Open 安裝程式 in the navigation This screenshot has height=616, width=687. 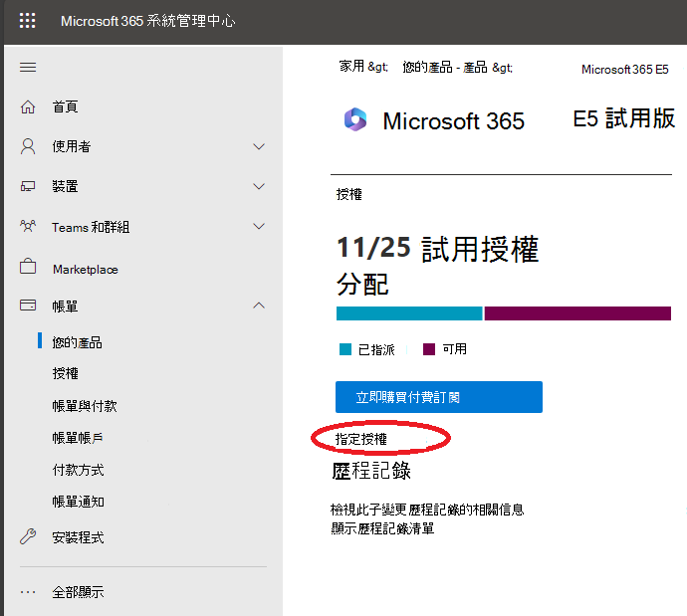[x=78, y=537]
